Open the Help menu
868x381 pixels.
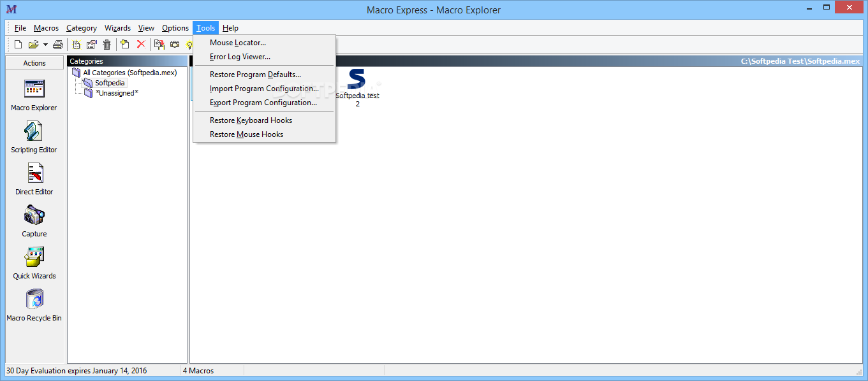tap(230, 28)
